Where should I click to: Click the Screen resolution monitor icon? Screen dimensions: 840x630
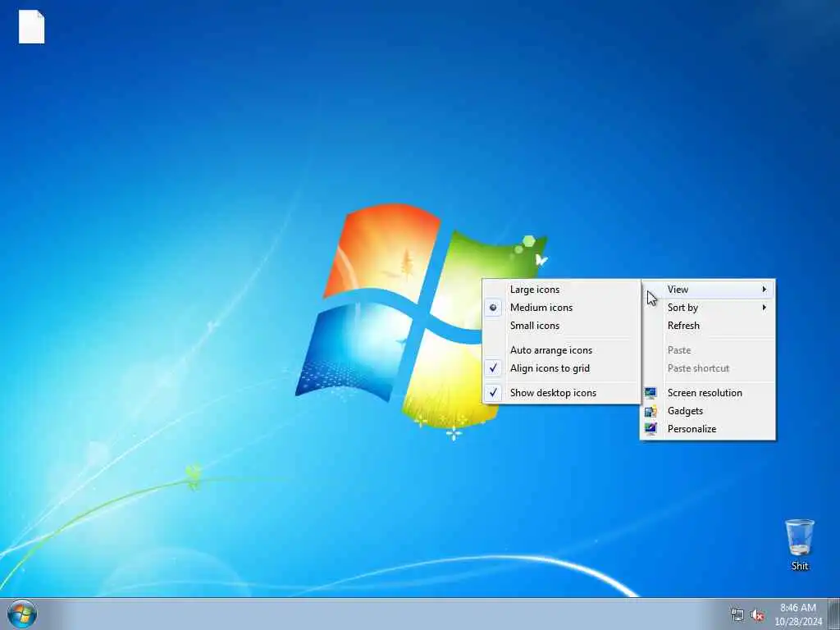(651, 393)
